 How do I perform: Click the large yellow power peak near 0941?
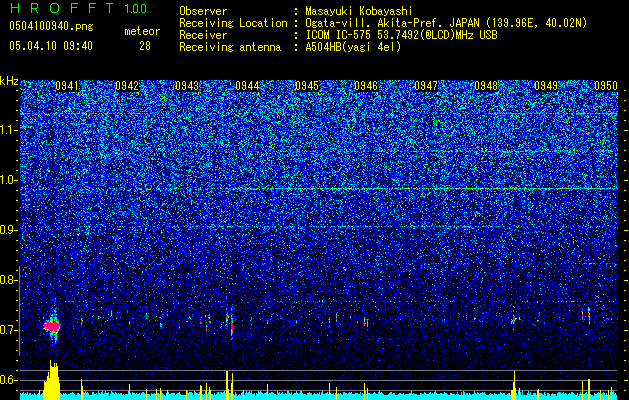click(51, 380)
